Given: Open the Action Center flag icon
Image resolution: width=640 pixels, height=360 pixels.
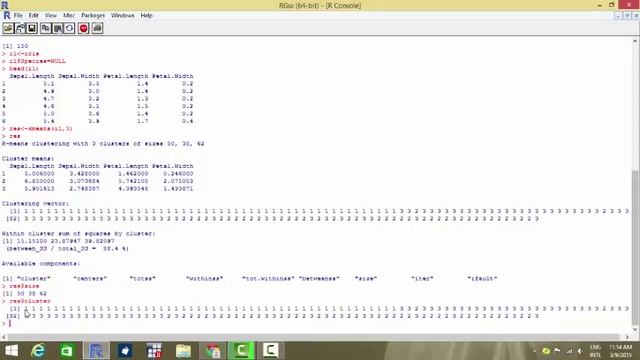Looking at the screenshot, I should [557, 351].
